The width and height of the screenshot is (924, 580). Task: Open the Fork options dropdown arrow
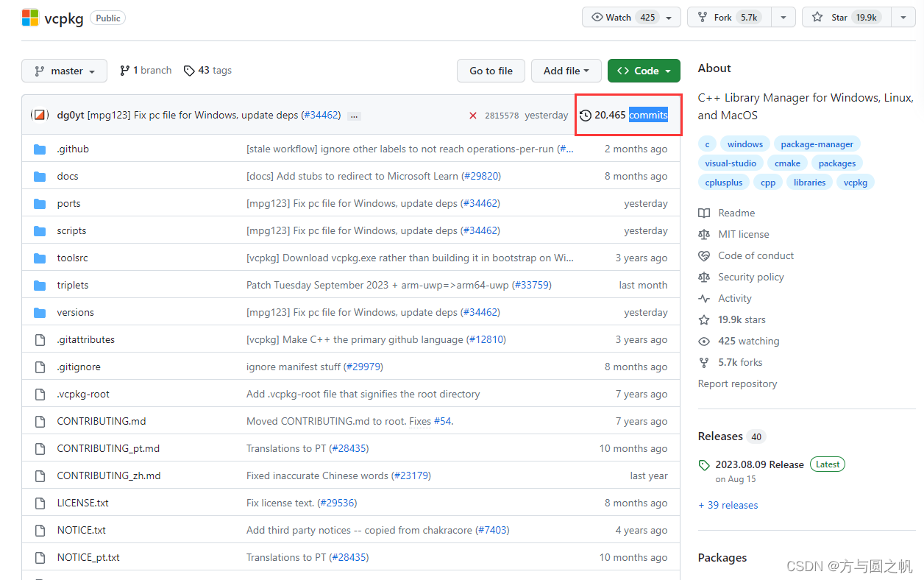tap(783, 18)
